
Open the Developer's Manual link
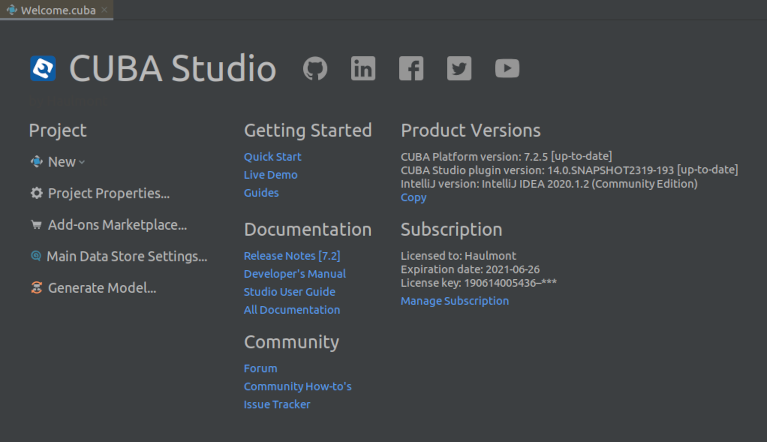(x=295, y=274)
